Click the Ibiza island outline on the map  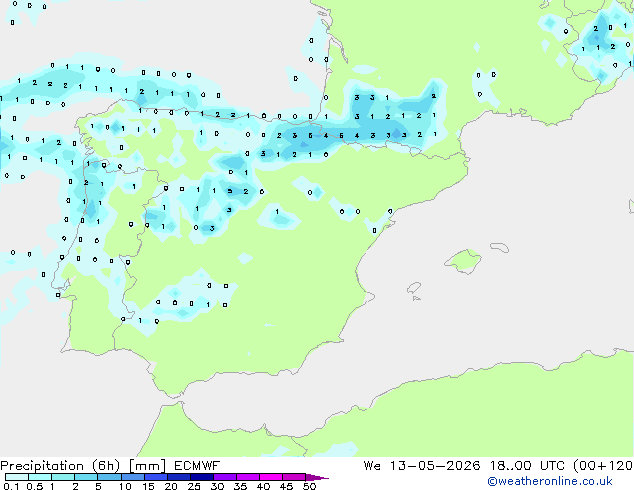(x=414, y=288)
